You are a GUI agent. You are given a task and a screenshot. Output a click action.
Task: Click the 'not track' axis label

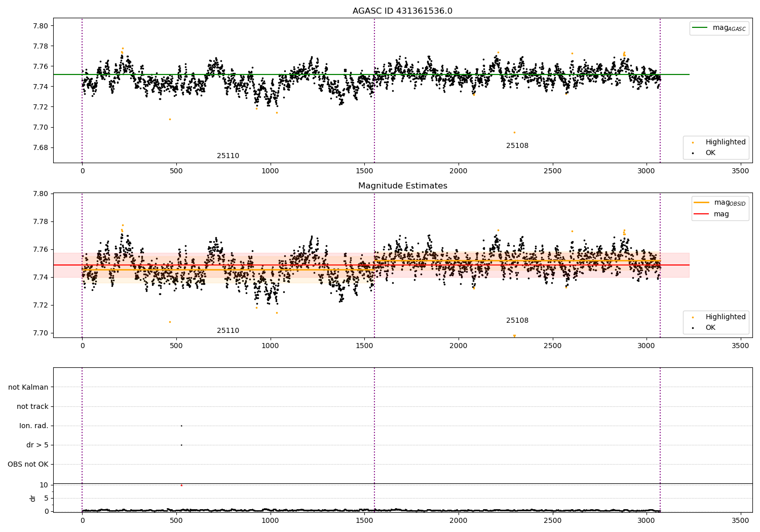point(32,407)
